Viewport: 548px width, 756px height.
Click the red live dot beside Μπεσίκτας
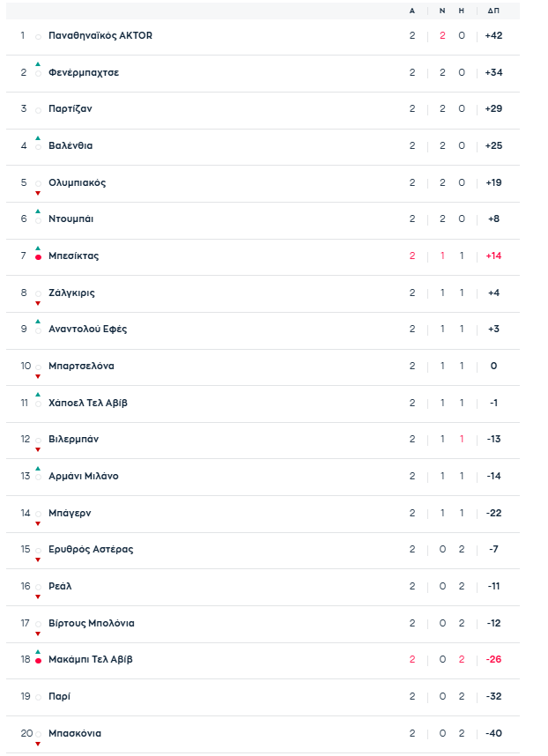click(x=38, y=257)
